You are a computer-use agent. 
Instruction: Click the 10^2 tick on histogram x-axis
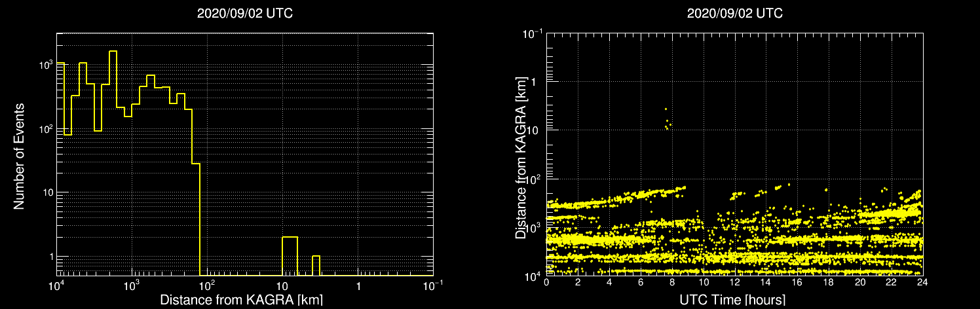tap(207, 285)
